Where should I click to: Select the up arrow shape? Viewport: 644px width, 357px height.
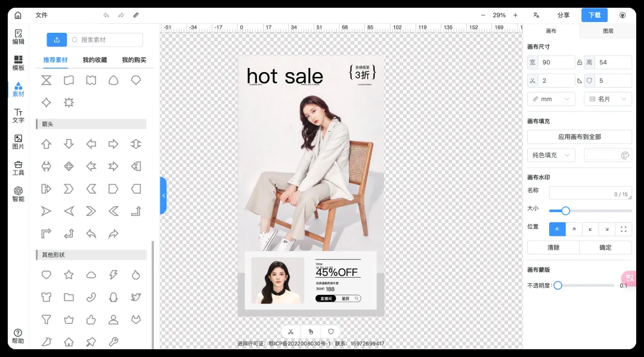pos(47,144)
